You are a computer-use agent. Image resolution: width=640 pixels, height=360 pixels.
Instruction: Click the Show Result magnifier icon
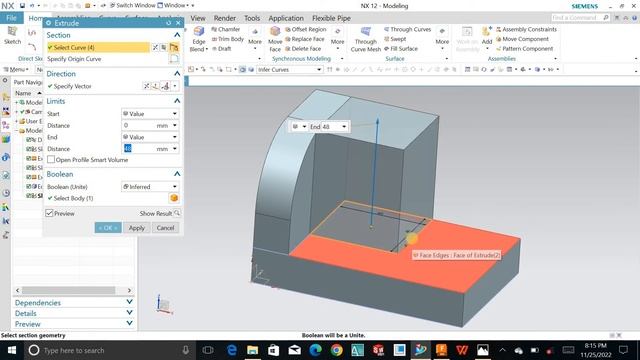[177, 213]
